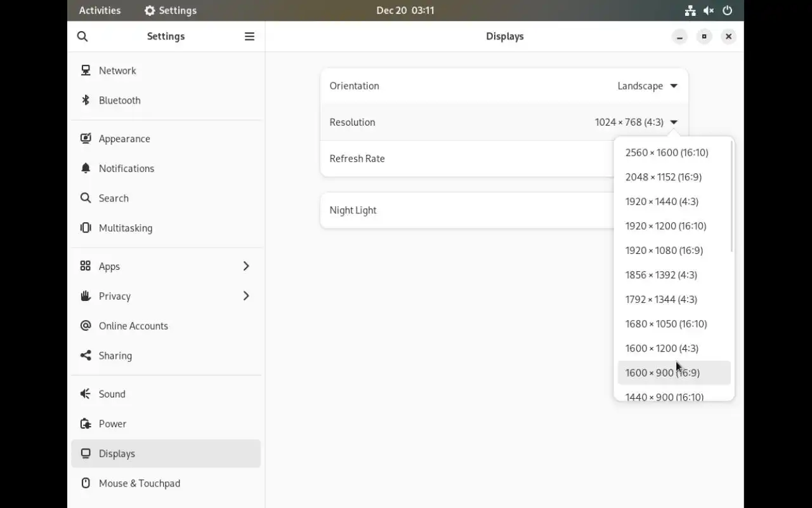Toggle the Resolution 1024 × 768 dropdown
This screenshot has height=508, width=812.
pyautogui.click(x=636, y=122)
